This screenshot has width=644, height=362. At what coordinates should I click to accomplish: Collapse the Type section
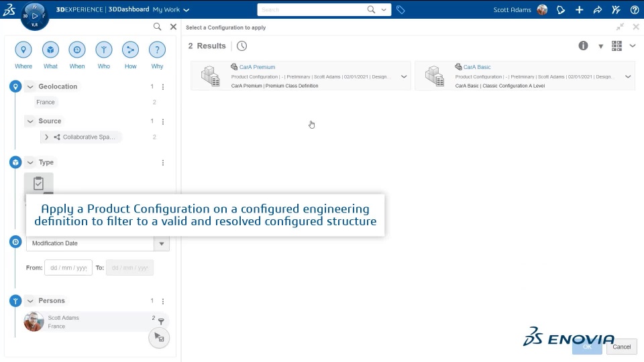pos(30,162)
